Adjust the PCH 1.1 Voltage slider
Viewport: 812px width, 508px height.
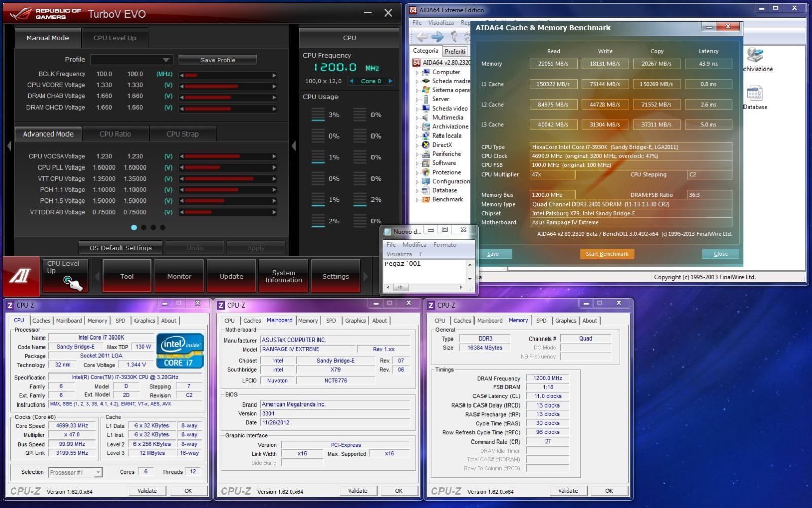[228, 190]
